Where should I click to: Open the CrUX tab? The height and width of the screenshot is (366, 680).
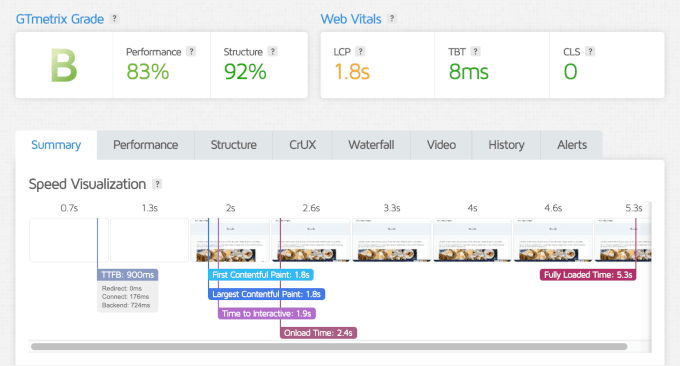pos(302,145)
